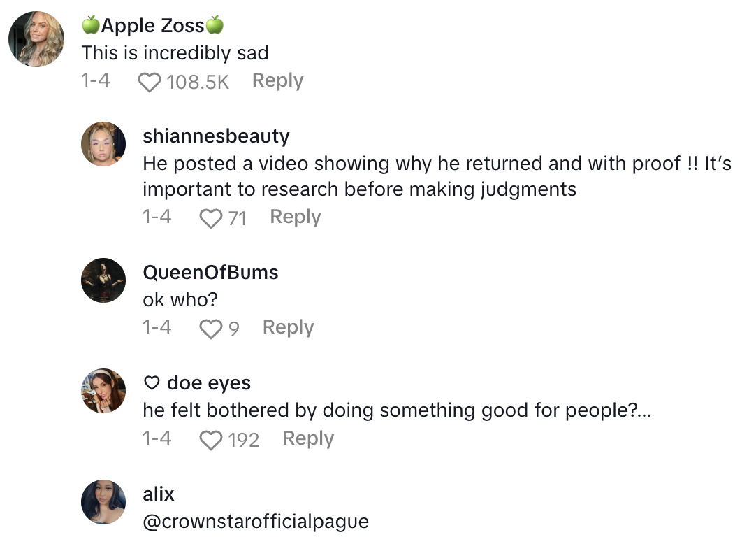
Task: Reply to shiannesbeauty's comment
Action: tap(296, 217)
